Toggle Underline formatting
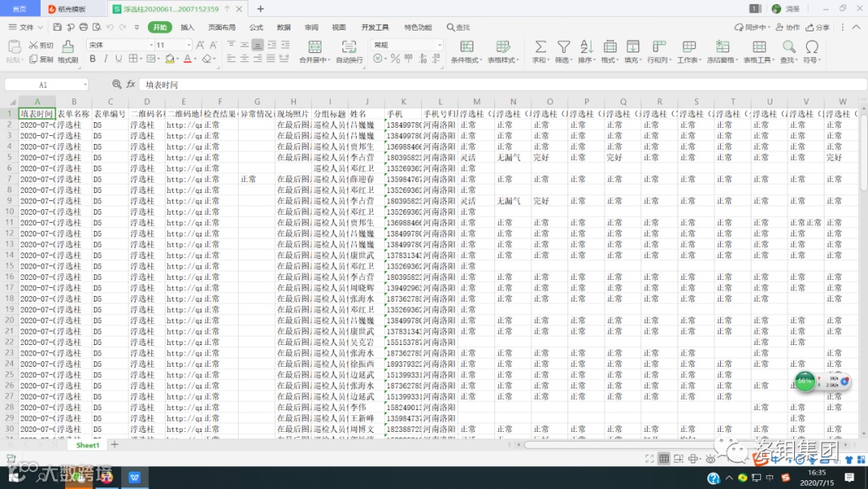Viewport: 868px width, 489px height. tap(118, 59)
